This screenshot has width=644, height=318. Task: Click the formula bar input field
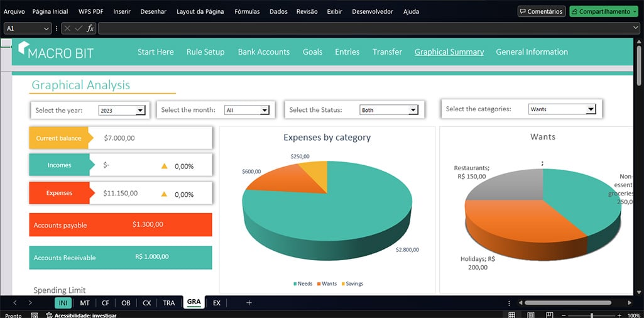(x=364, y=28)
